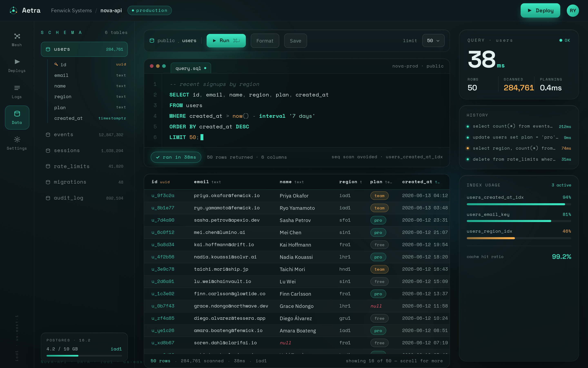Run the SQL query

pos(226,40)
